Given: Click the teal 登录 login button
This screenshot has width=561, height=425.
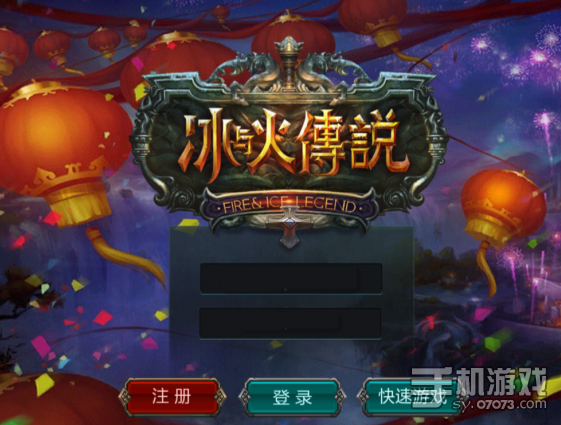Looking at the screenshot, I should tap(292, 397).
